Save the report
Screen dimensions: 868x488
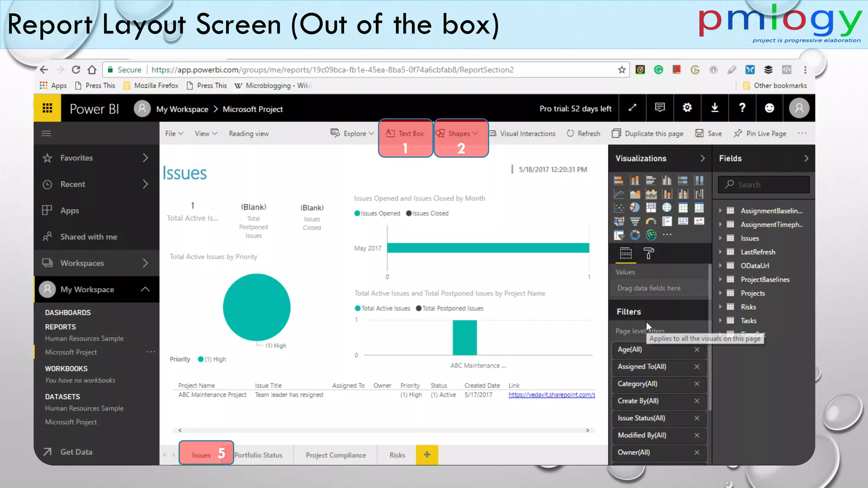pos(709,133)
